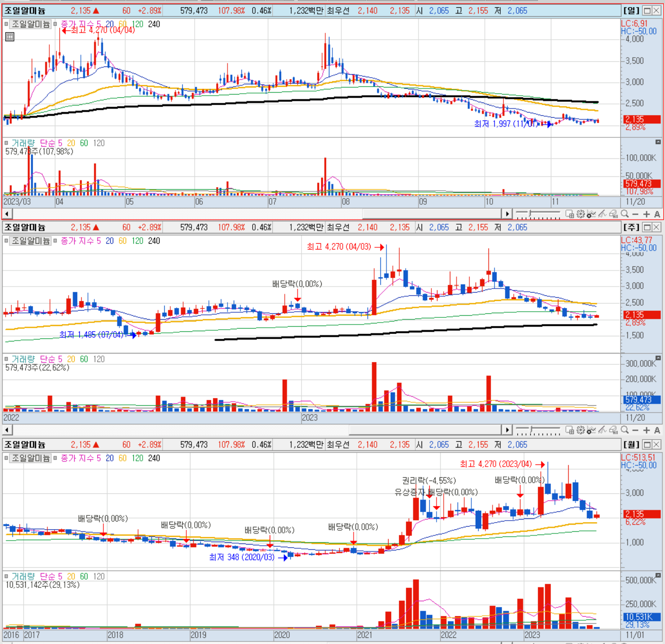
Task: Click the chart layout icon in daily chart toolbar
Action: tap(570, 214)
